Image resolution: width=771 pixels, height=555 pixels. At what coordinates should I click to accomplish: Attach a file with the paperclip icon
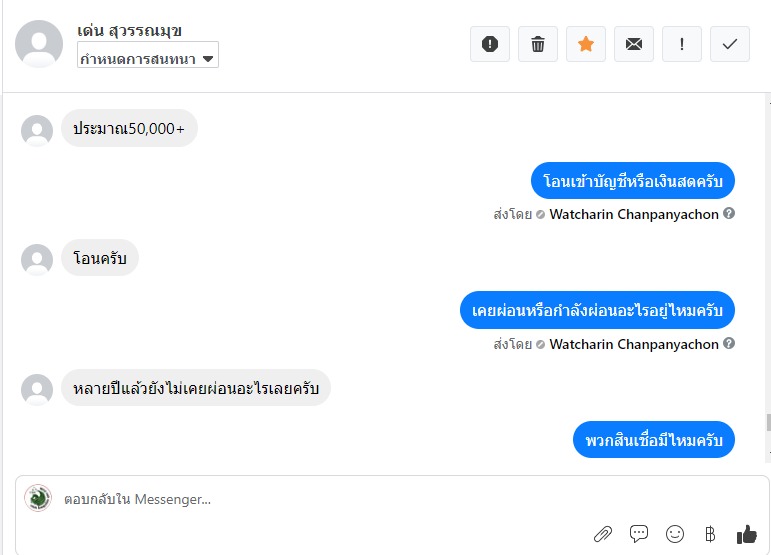pos(603,534)
